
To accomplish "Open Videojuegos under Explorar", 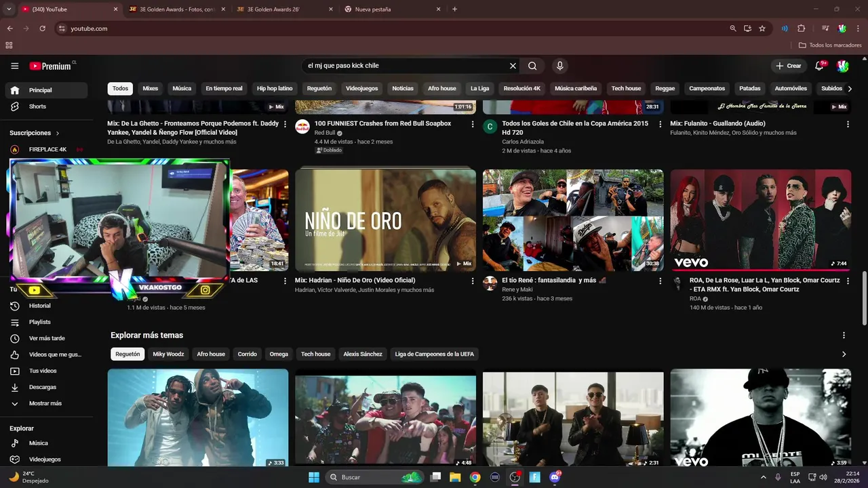I will click(46, 459).
